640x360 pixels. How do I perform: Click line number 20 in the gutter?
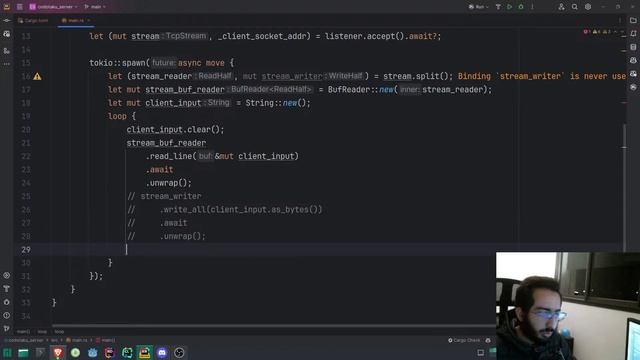tap(26, 130)
